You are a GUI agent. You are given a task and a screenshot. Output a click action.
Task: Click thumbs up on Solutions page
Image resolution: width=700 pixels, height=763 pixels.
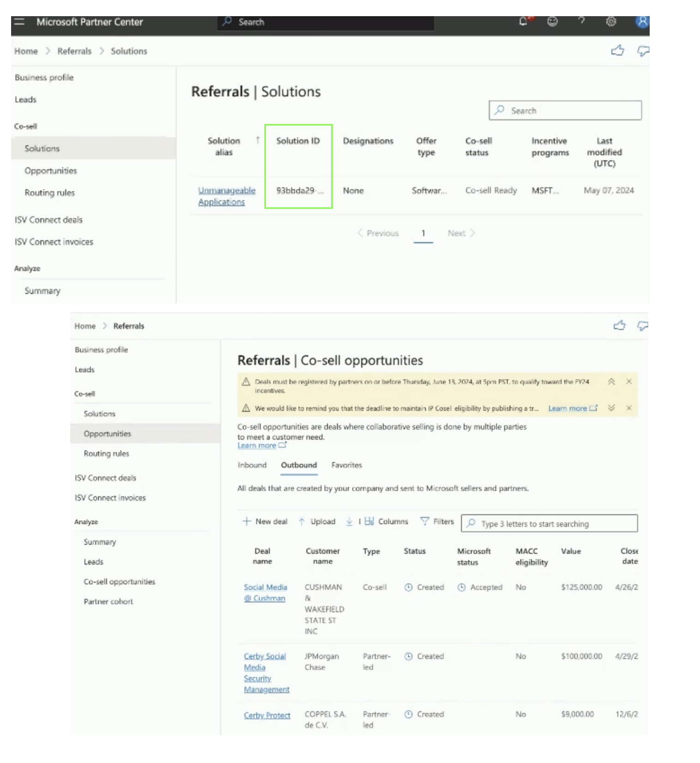(617, 50)
